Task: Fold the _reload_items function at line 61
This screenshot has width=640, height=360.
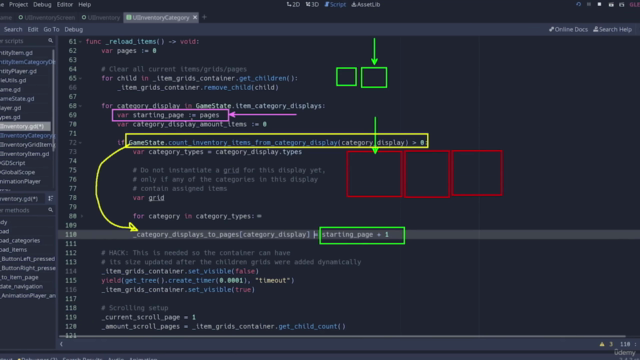Action: point(80,42)
